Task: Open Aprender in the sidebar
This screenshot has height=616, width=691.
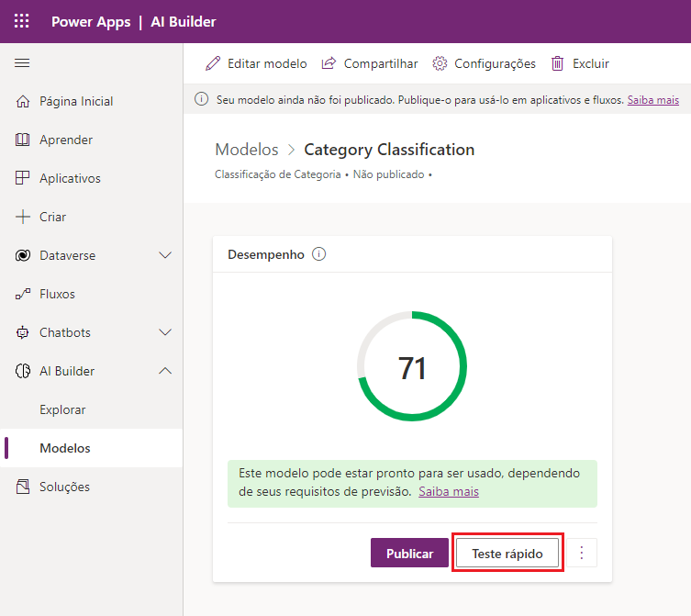Action: coord(91,140)
